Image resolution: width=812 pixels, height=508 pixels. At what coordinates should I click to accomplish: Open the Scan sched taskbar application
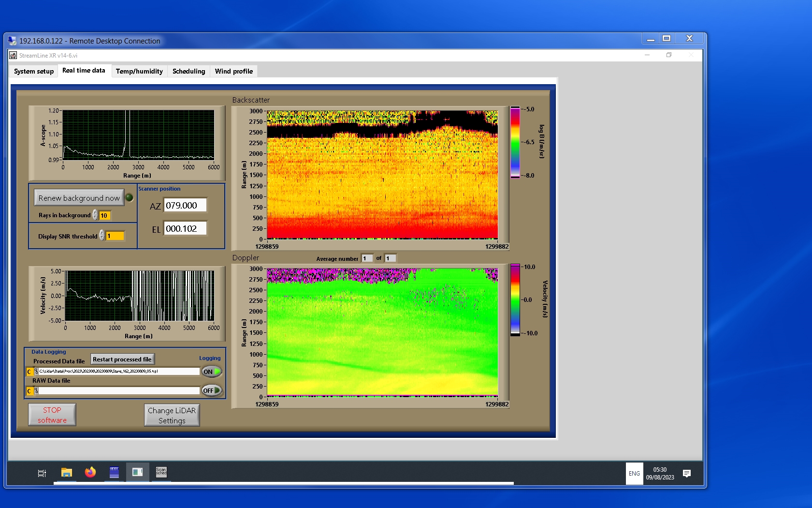pos(161,472)
